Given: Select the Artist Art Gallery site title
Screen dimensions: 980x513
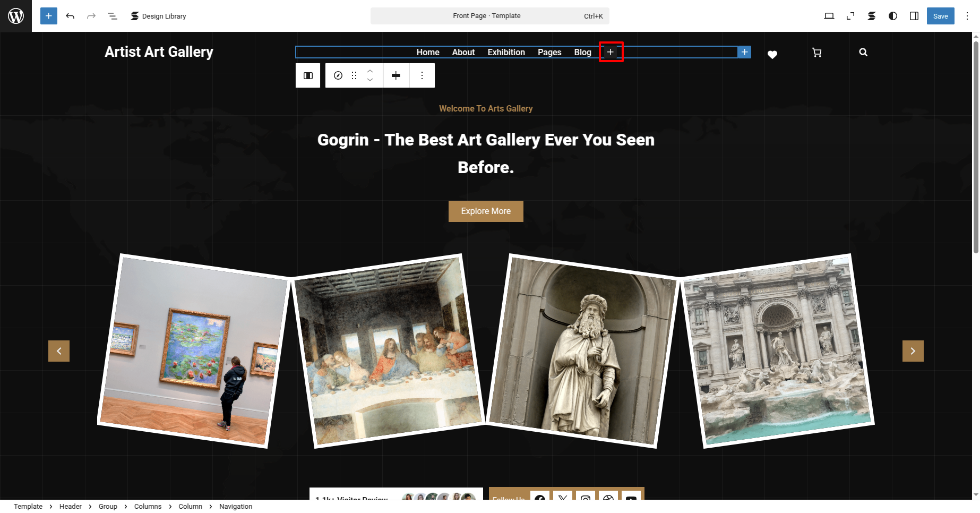Looking at the screenshot, I should (x=159, y=52).
